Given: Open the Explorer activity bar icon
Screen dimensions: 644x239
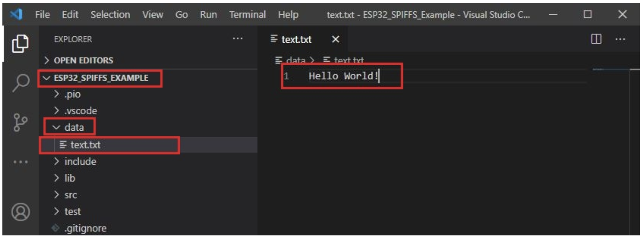Looking at the screenshot, I should [x=20, y=43].
